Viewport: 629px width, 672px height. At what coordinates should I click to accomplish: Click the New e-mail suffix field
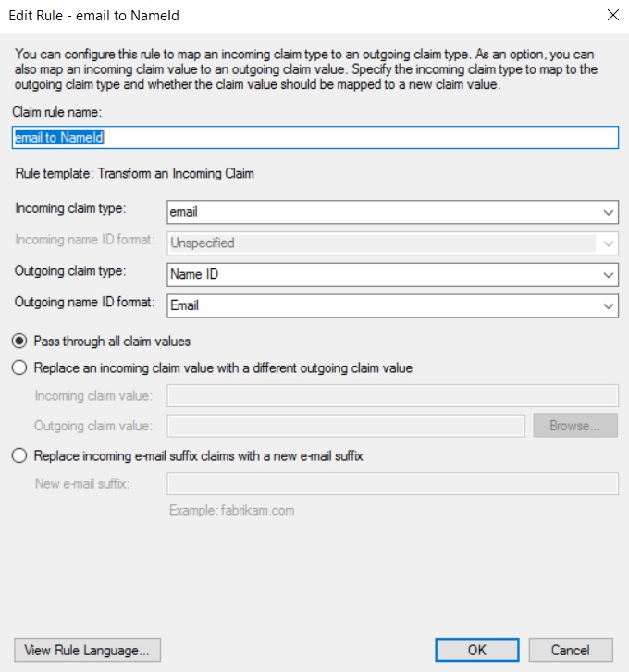click(392, 484)
